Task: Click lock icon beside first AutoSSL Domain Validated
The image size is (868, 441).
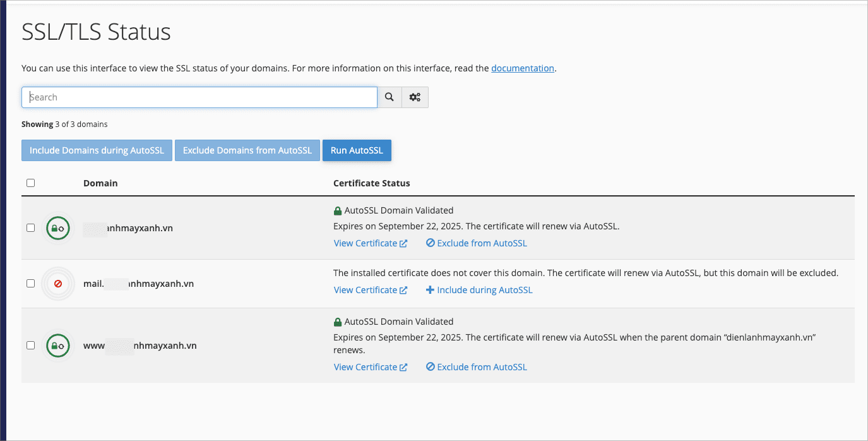Action: 338,210
